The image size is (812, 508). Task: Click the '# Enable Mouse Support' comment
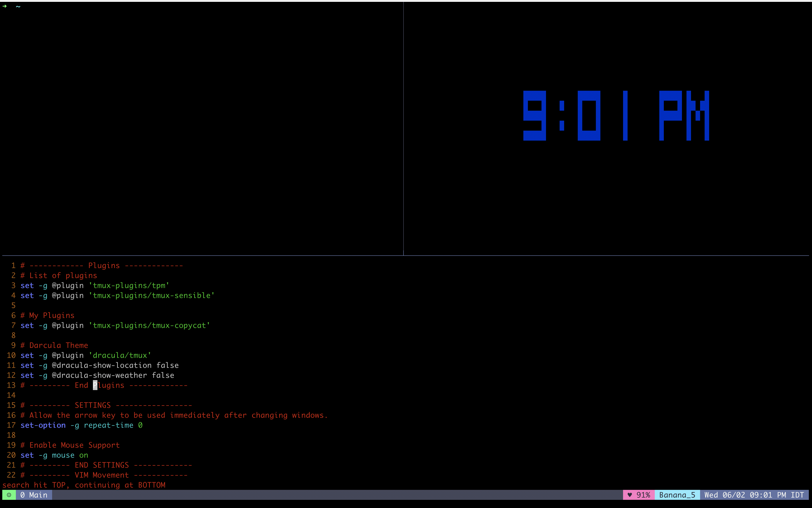coord(70,445)
